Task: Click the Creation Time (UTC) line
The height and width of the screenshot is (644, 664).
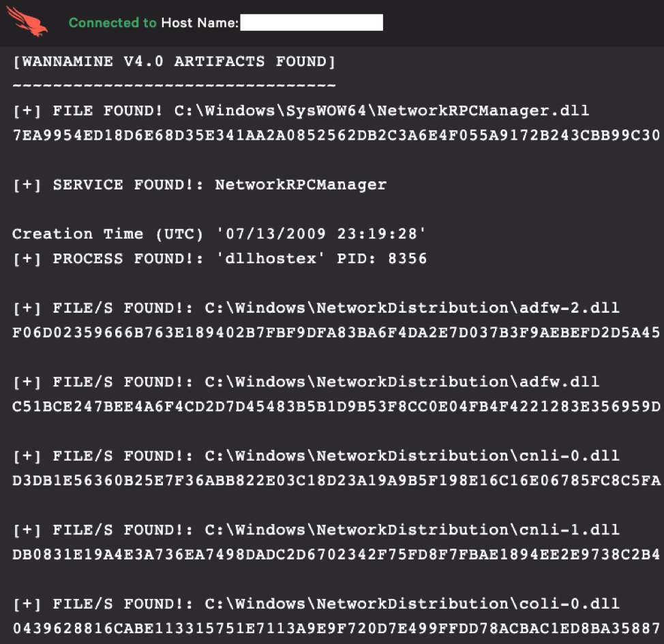Action: 219,234
